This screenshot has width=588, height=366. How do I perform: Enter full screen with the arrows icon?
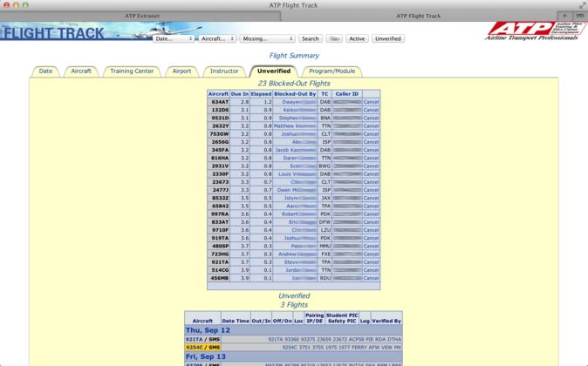tap(580, 5)
